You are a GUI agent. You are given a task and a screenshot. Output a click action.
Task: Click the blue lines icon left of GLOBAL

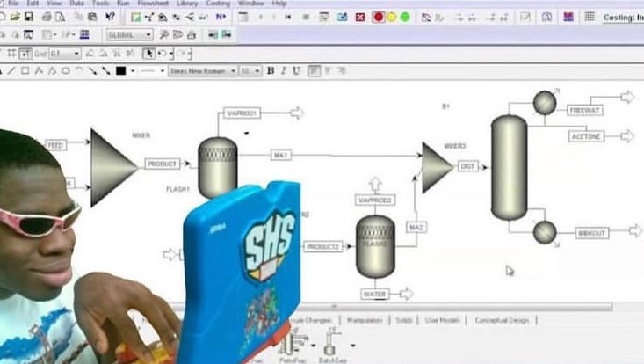84,34
